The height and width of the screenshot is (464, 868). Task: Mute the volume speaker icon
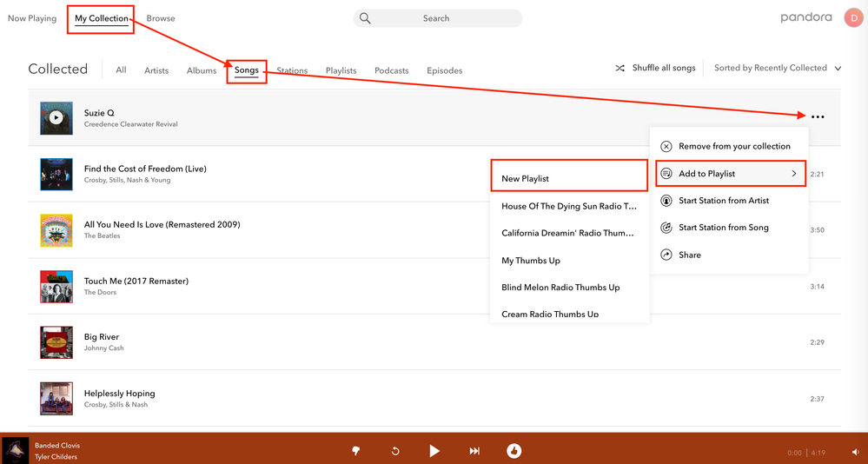click(855, 453)
